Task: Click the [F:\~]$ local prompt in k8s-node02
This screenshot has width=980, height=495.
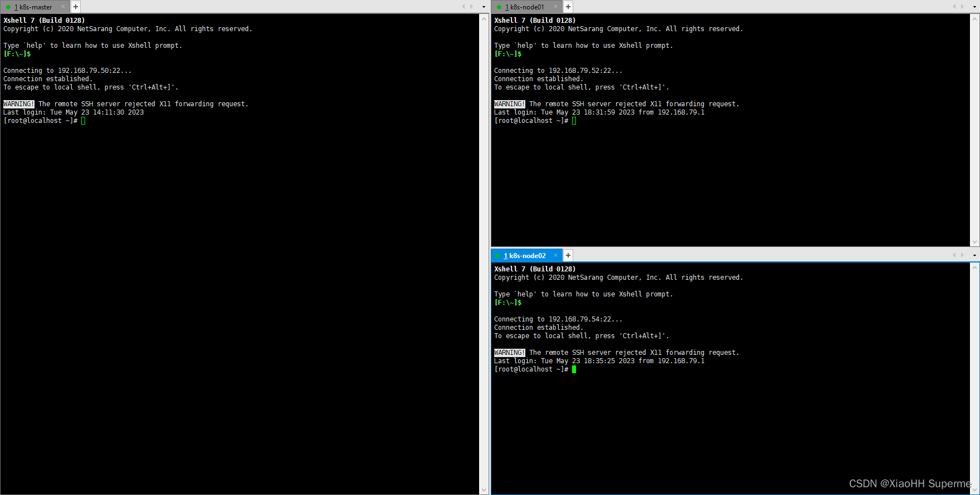Action: (508, 303)
